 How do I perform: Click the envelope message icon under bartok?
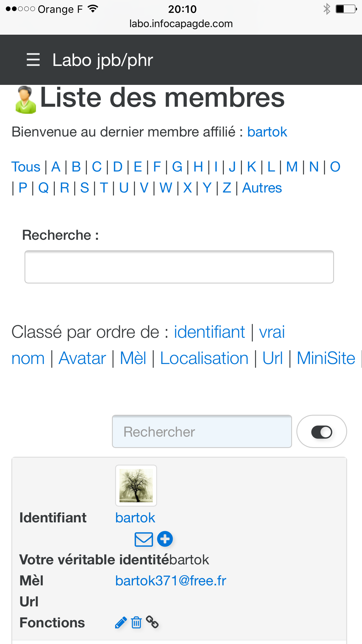144,539
